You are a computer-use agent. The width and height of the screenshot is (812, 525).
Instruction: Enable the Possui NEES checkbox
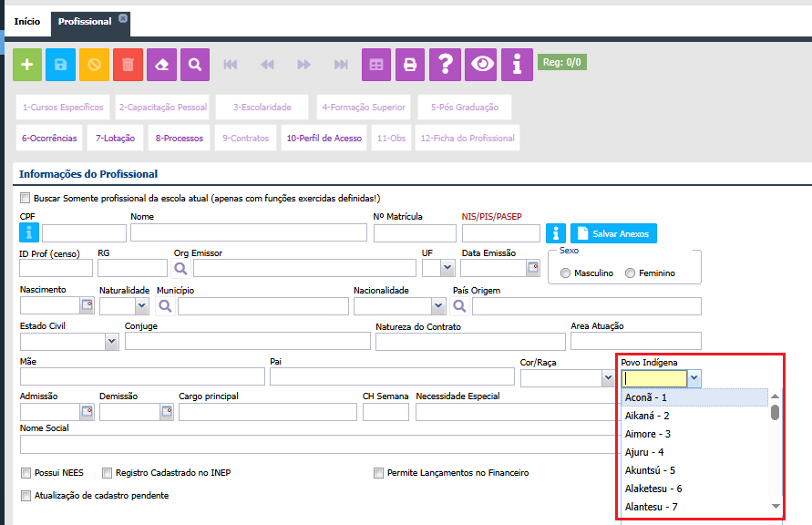click(26, 473)
